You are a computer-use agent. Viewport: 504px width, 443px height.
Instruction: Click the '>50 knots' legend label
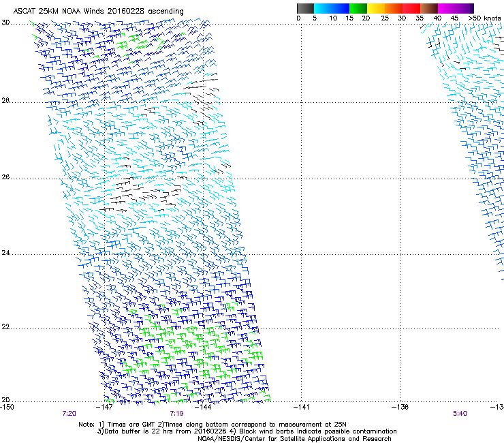coord(484,18)
